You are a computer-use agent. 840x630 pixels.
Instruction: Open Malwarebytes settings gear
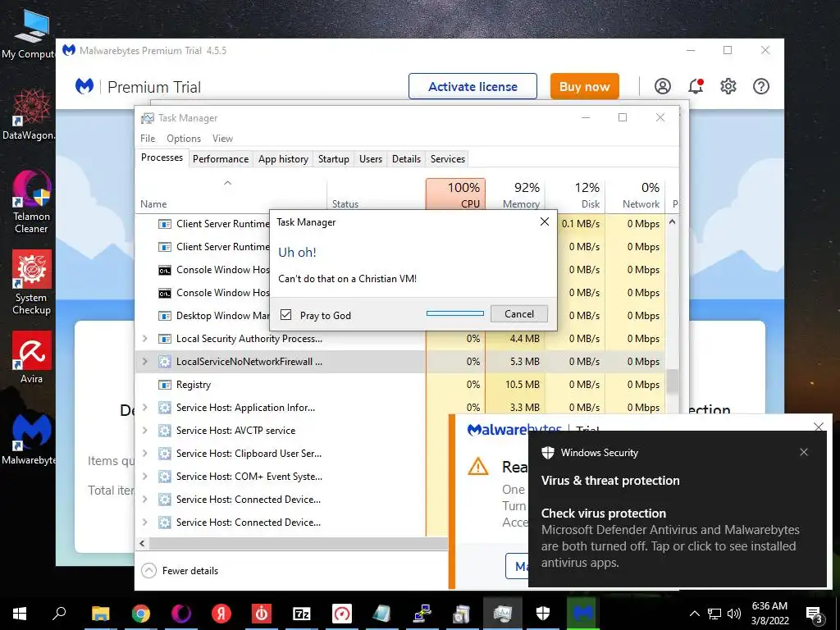(x=728, y=86)
